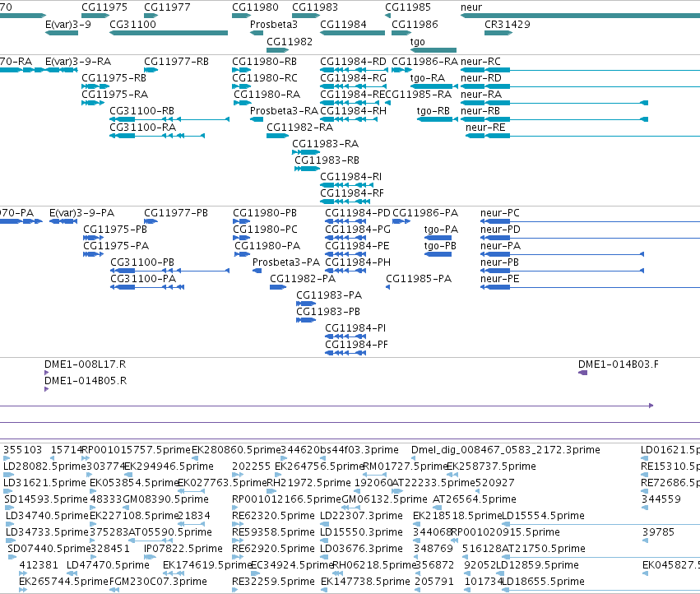
Task: Select EST RE62320.5prime
Action: (273, 516)
